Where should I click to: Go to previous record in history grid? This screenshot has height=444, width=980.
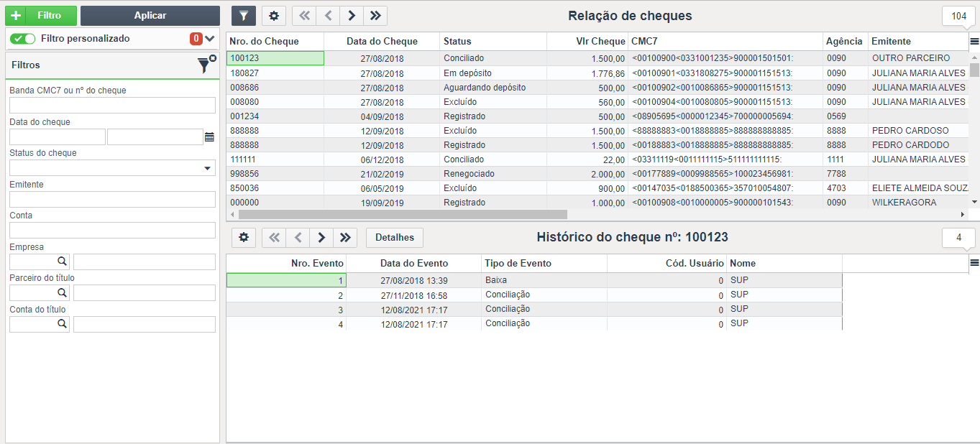(298, 237)
